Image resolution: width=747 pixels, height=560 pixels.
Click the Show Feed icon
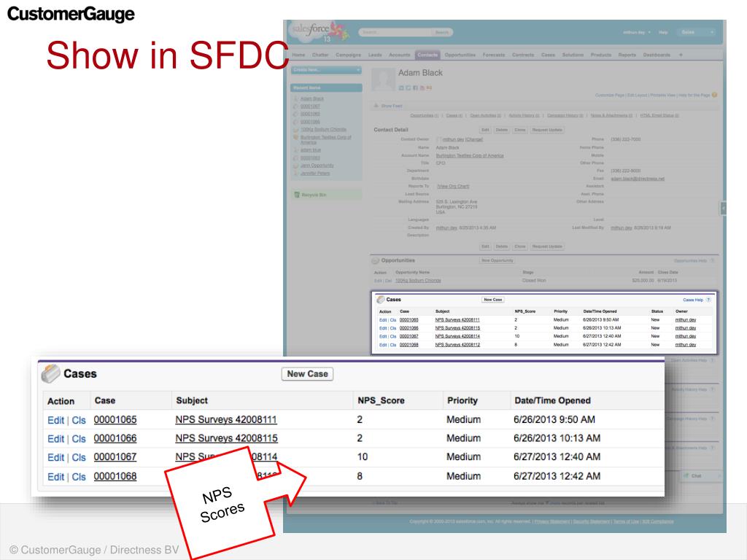click(x=376, y=106)
